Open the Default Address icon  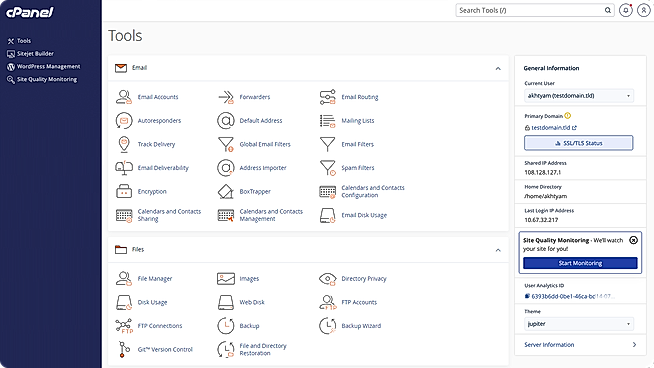(x=226, y=121)
